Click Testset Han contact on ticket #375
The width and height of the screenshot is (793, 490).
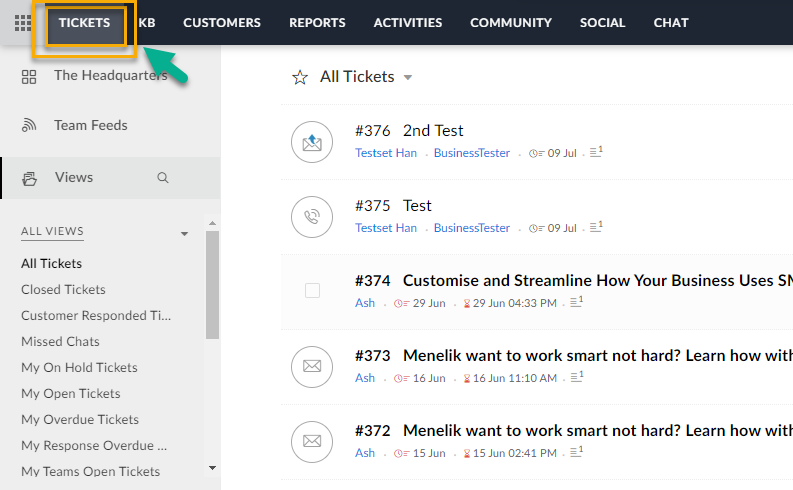coord(386,228)
